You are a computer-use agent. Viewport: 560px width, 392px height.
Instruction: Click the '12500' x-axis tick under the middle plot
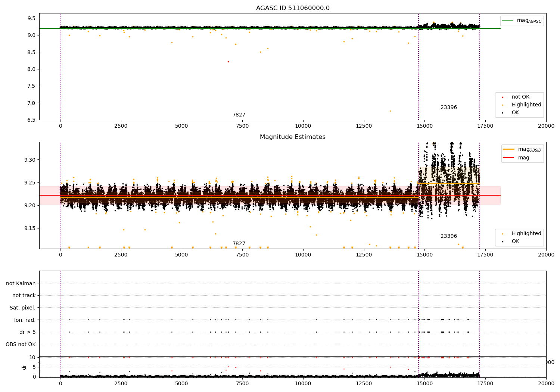tap(364, 255)
